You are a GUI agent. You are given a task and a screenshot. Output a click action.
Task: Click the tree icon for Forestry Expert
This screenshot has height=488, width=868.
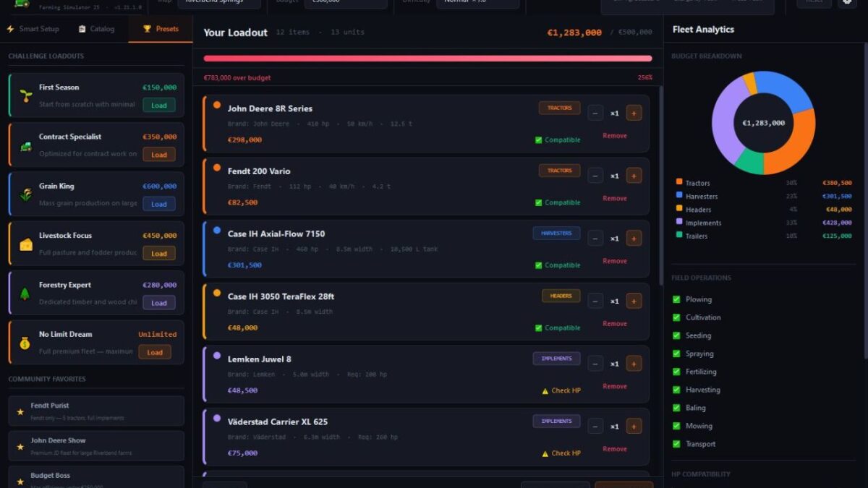click(25, 294)
